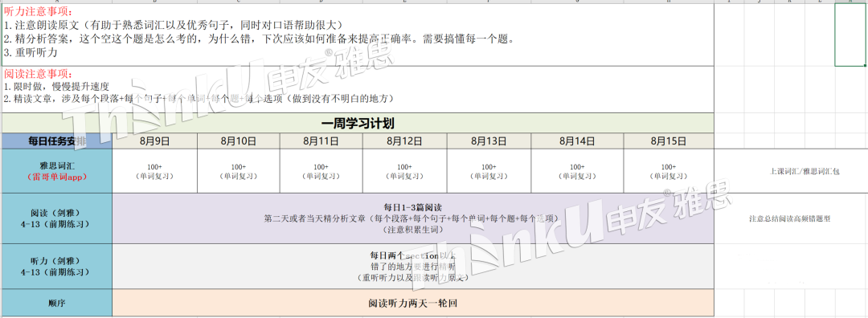Click the line 1.限时做，慢慢提升速度
This screenshot has height=318, width=868.
click(x=56, y=86)
